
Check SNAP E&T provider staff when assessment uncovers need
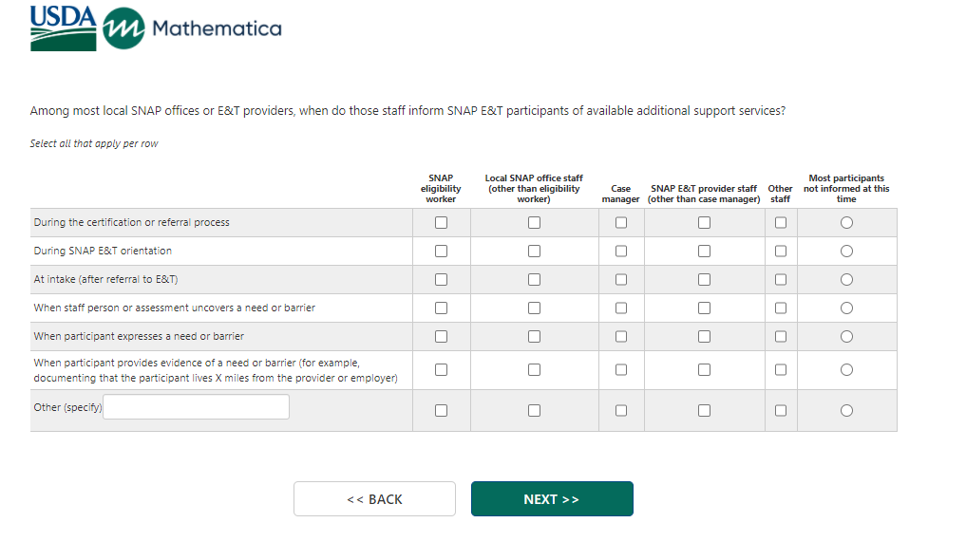[x=704, y=308]
